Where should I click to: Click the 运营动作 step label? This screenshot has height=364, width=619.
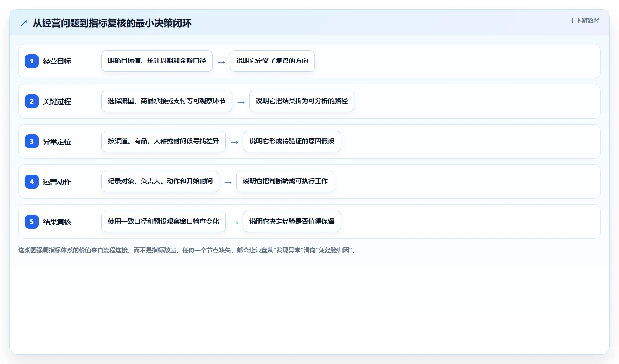tap(57, 182)
